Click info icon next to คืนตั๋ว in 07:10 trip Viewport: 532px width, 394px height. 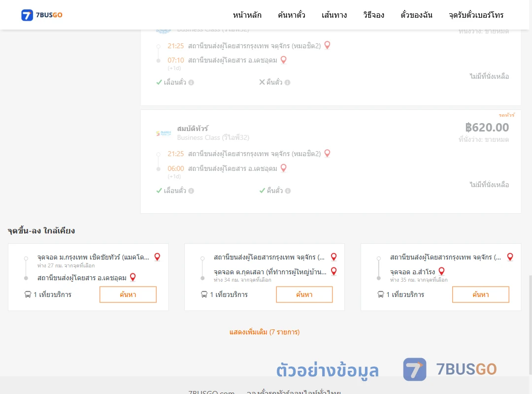287,82
